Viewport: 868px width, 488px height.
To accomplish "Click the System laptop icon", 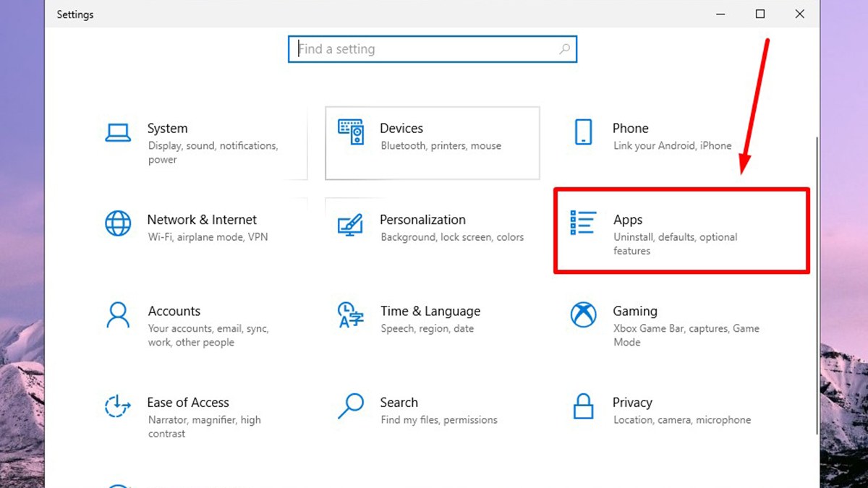I will [118, 132].
